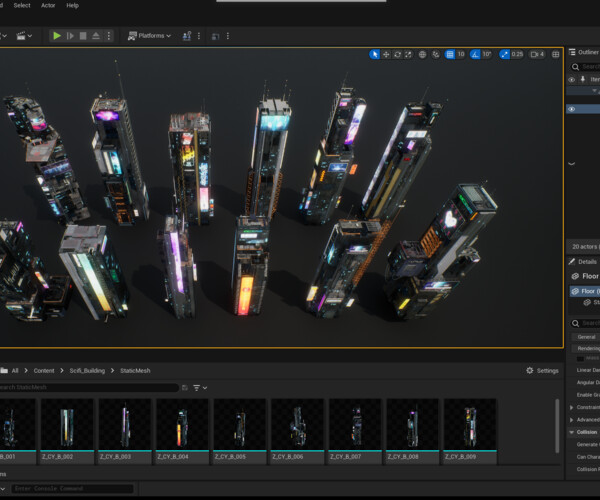Select the General filter in Details
The height and width of the screenshot is (500, 600).
(586, 337)
